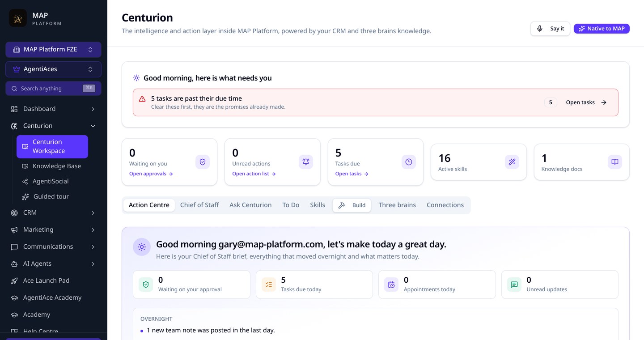The width and height of the screenshot is (644, 340).
Task: Click the sun icon next to Good morning heading
Action: pyautogui.click(x=136, y=78)
